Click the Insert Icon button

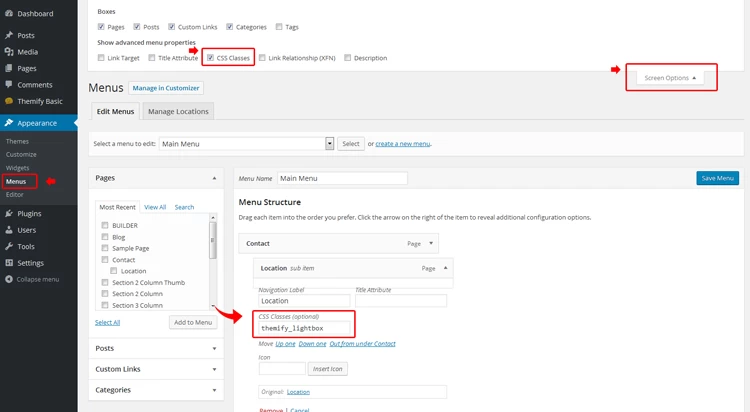328,369
